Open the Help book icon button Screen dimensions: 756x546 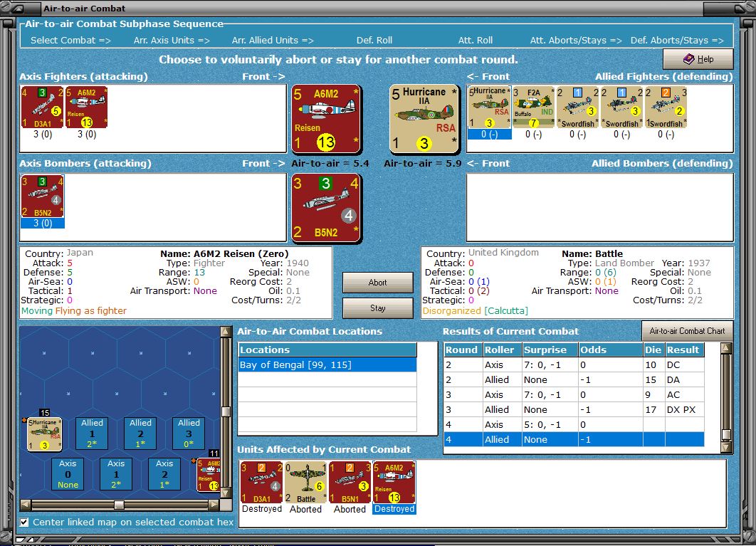coord(698,59)
